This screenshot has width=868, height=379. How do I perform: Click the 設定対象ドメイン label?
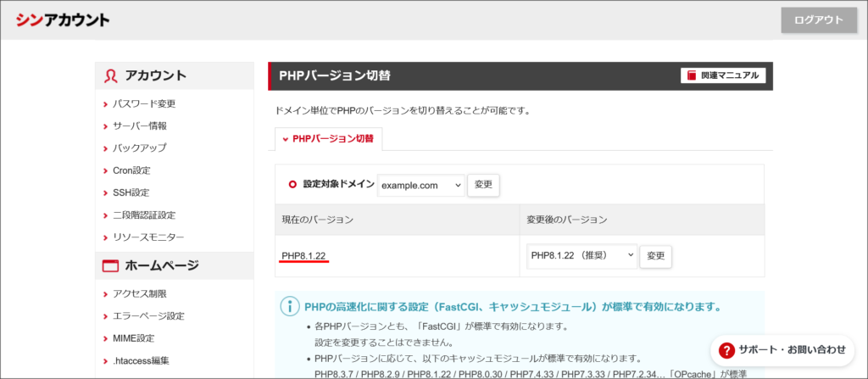[x=338, y=185]
